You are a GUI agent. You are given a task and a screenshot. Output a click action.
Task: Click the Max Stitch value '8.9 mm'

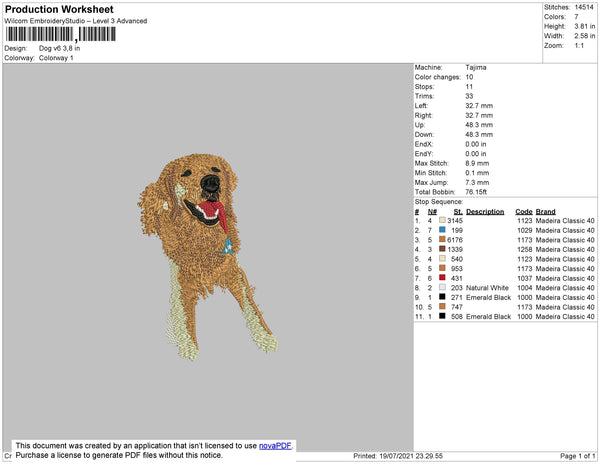(x=477, y=163)
